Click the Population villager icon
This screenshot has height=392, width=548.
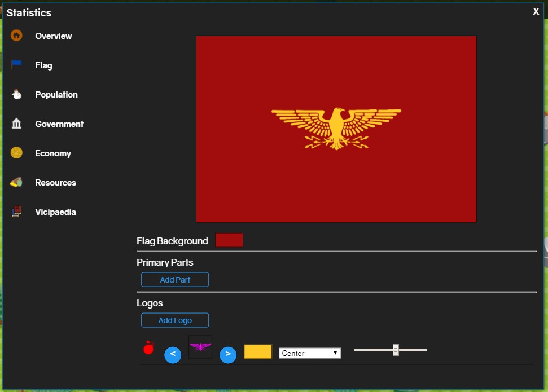tap(16, 94)
